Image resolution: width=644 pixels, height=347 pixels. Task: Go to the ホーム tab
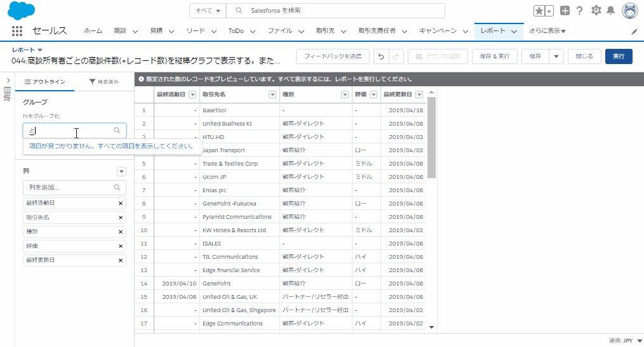tap(93, 31)
